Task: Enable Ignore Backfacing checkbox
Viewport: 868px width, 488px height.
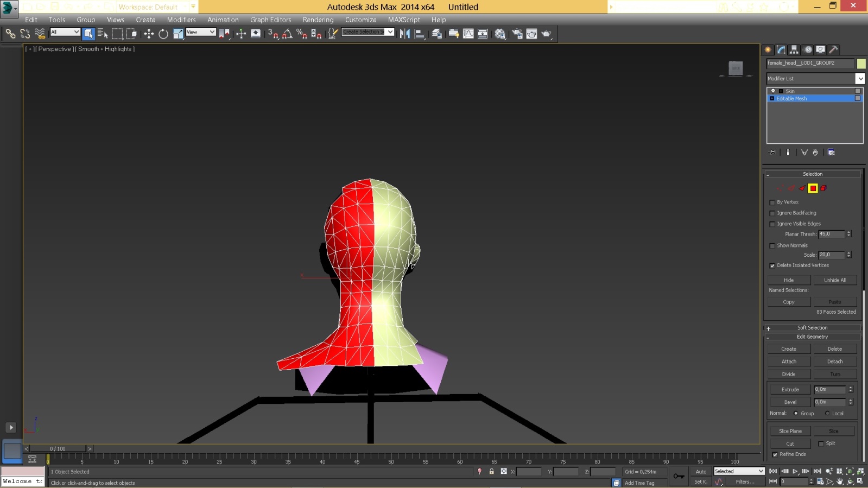Action: tap(772, 213)
